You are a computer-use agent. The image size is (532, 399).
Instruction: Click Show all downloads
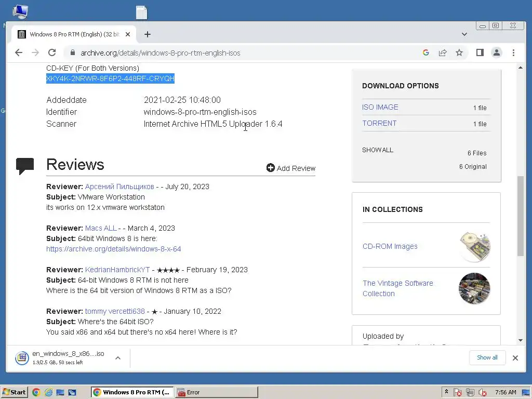click(x=487, y=357)
